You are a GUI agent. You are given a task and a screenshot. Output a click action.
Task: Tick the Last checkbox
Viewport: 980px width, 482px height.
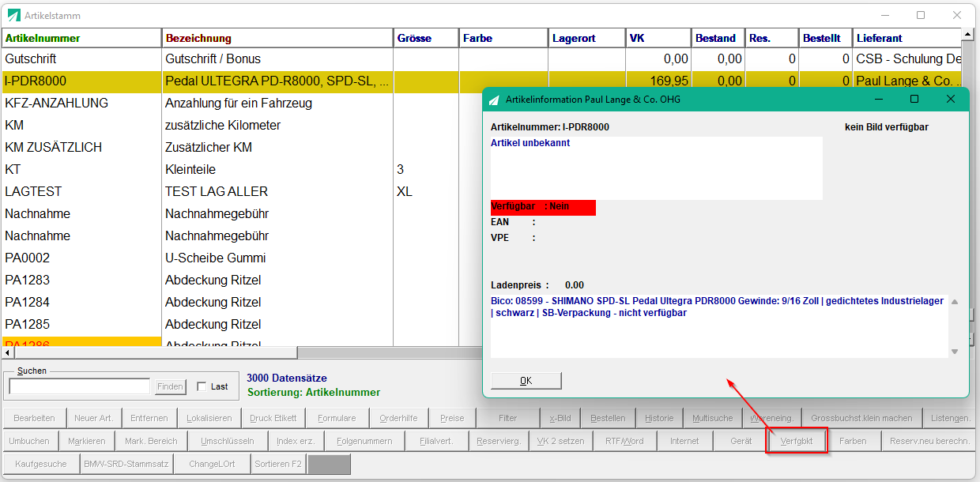202,386
